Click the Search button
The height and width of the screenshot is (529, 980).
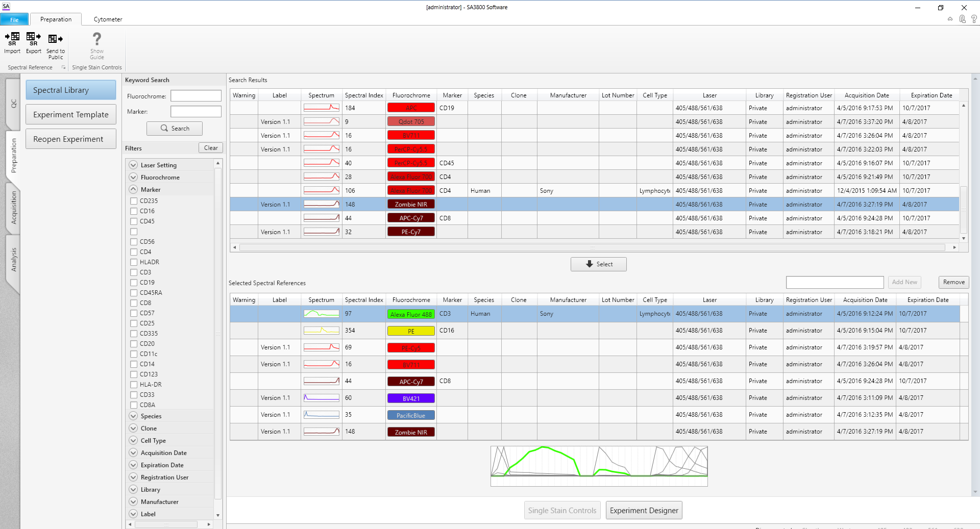coord(175,128)
